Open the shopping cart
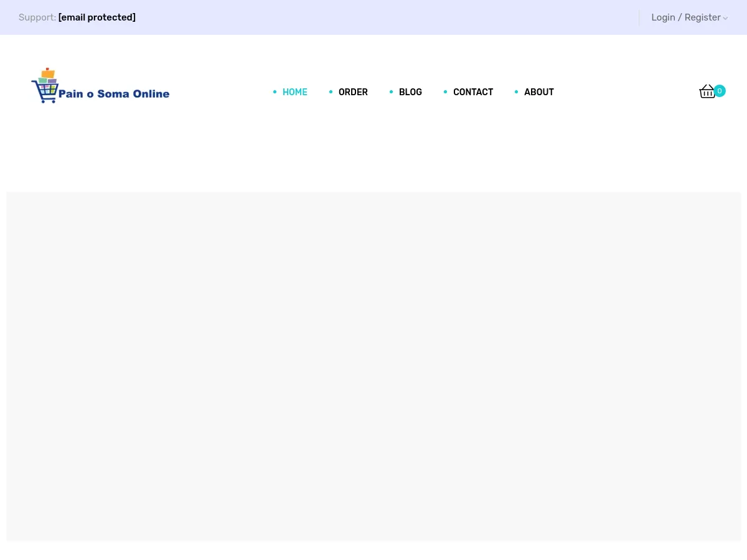 point(708,91)
